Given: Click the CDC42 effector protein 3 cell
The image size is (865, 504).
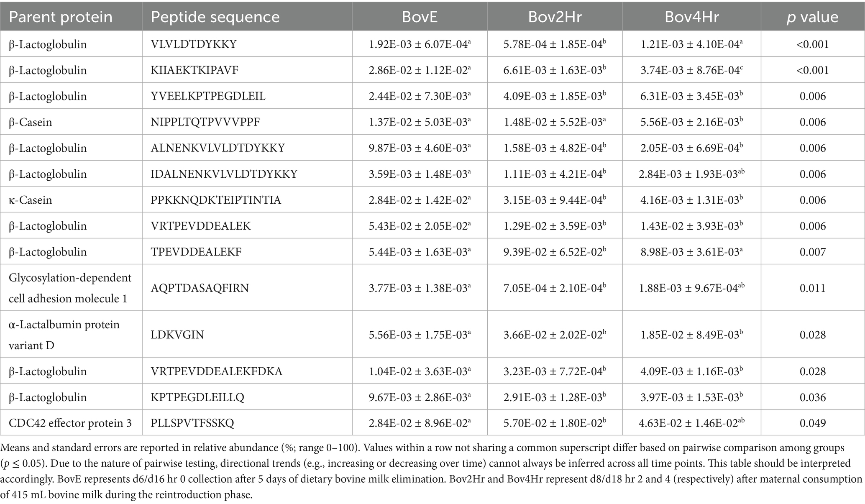Looking at the screenshot, I should click(70, 423).
